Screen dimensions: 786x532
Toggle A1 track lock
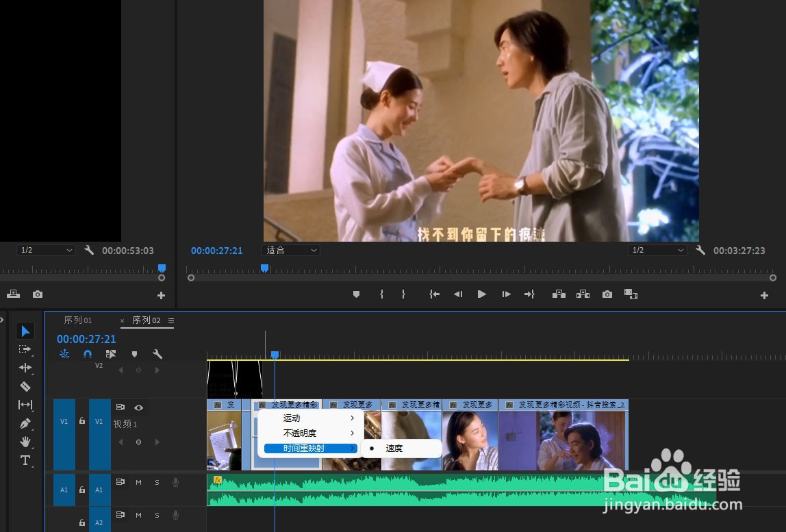click(x=81, y=490)
